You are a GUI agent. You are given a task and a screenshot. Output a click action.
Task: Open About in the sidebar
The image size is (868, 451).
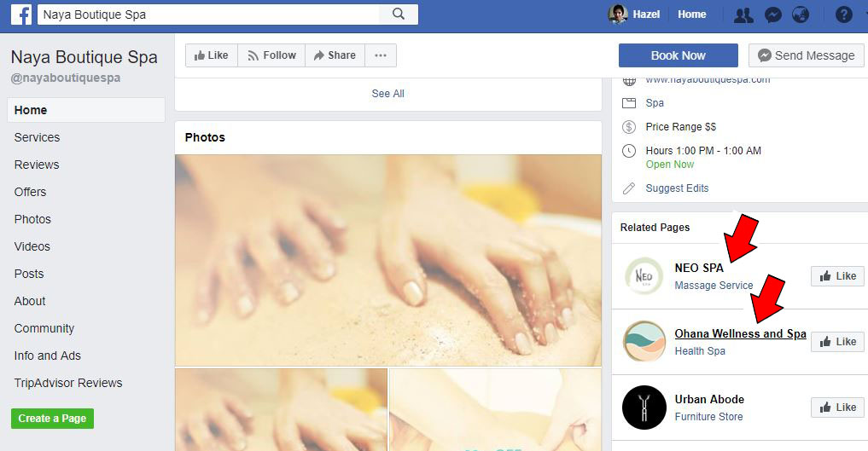click(x=30, y=301)
